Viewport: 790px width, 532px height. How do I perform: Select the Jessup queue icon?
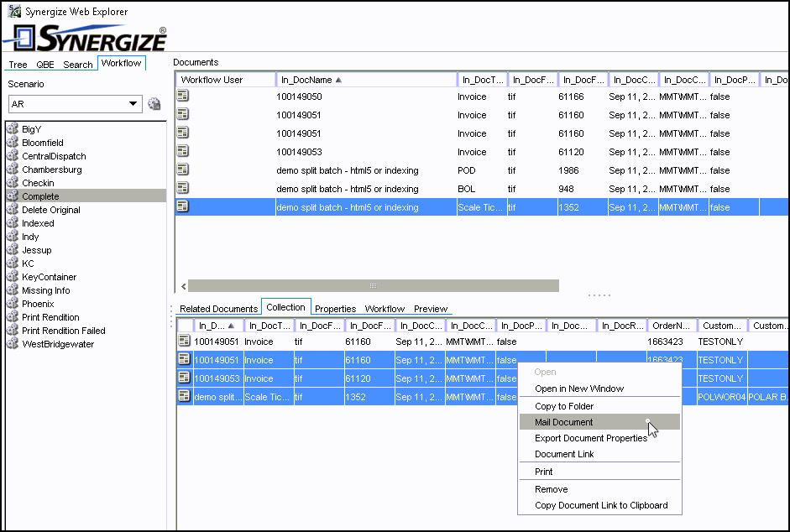12,250
